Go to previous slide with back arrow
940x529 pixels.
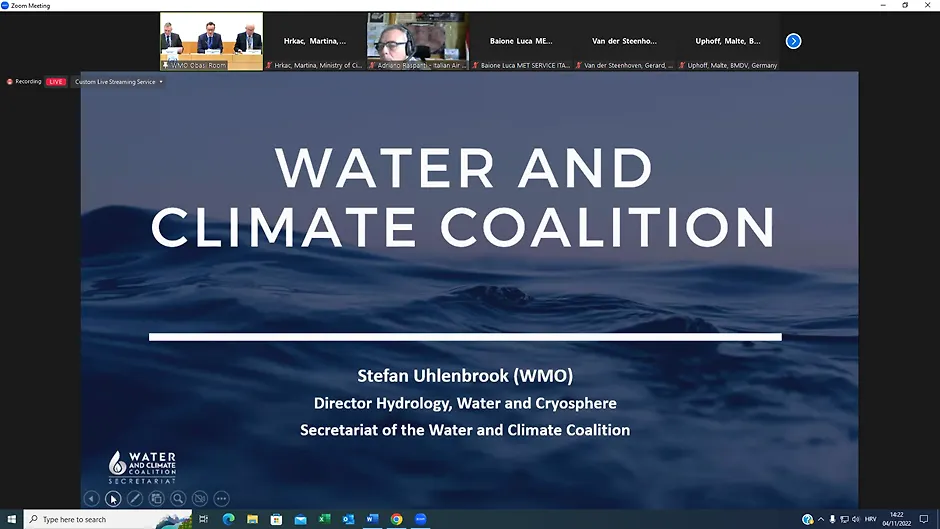point(91,498)
